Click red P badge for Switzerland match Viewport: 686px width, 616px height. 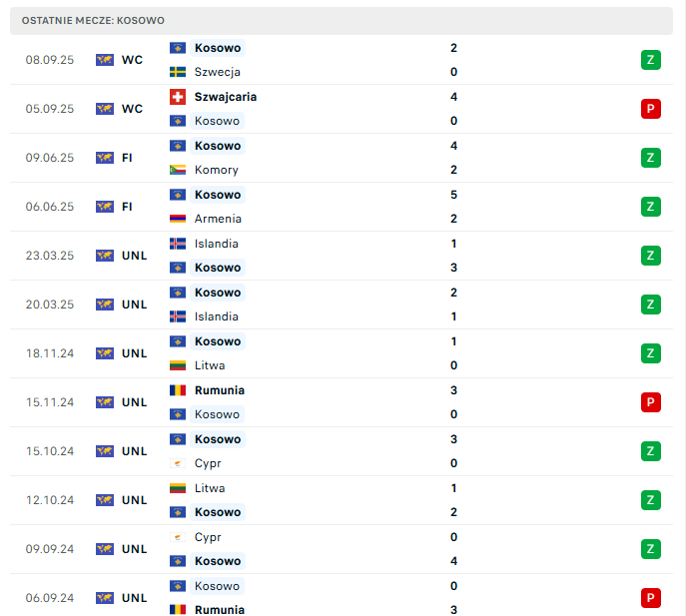click(x=651, y=109)
